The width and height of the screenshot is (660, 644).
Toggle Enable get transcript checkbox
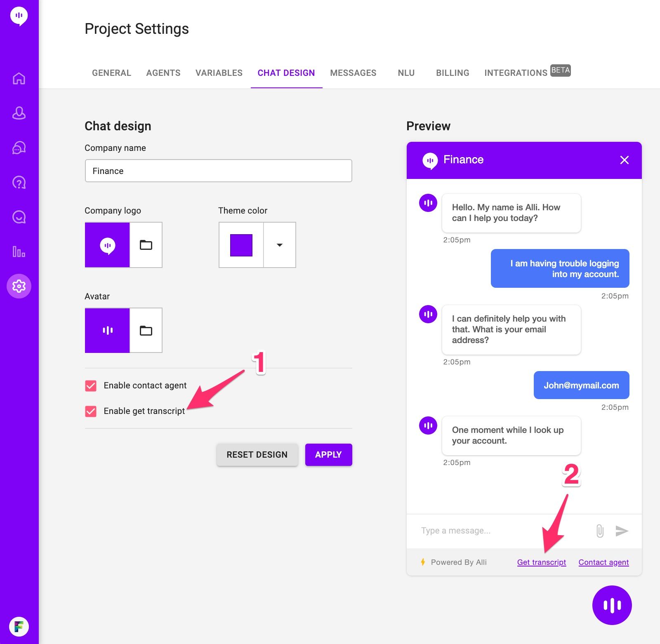pyautogui.click(x=91, y=411)
